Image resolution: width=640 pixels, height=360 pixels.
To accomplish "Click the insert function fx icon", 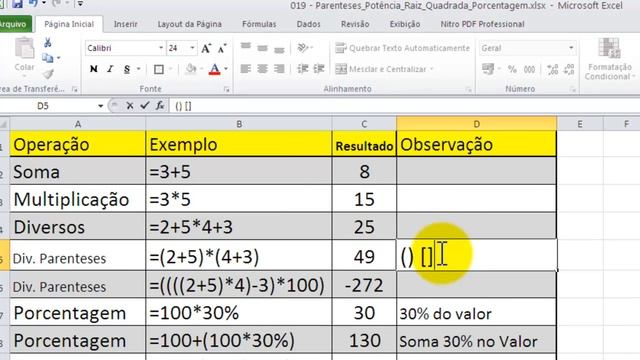I will point(160,106).
